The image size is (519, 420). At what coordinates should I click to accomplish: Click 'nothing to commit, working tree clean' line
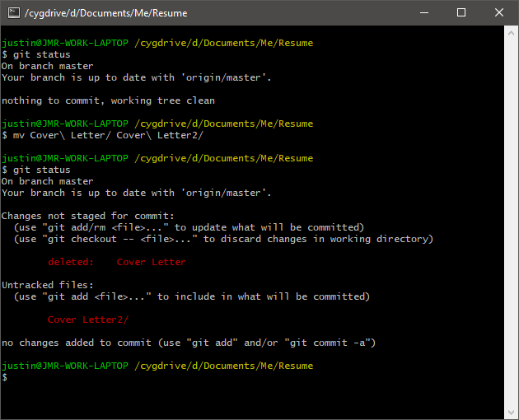(x=108, y=100)
